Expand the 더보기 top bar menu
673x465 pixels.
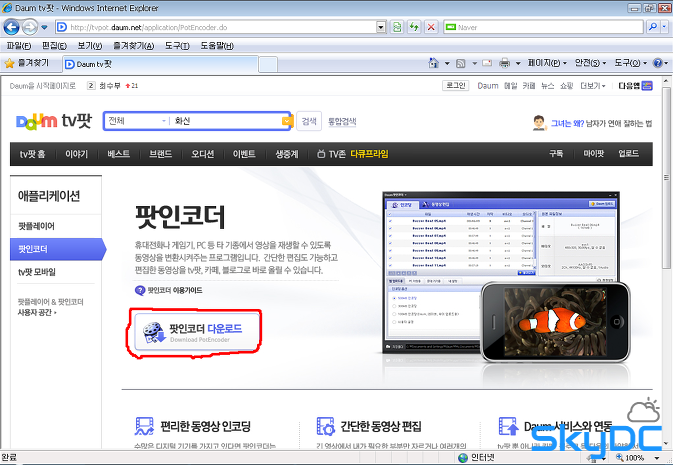(592, 86)
